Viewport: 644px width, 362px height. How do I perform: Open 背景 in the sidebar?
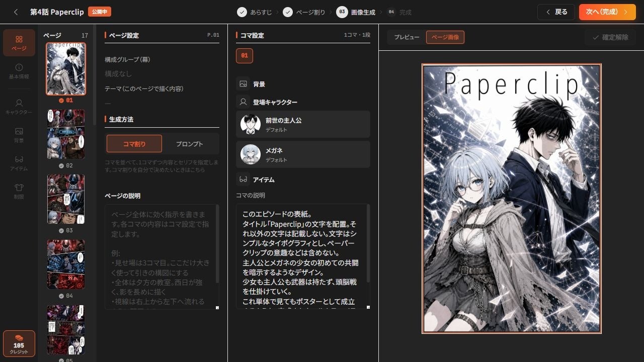pos(19,134)
